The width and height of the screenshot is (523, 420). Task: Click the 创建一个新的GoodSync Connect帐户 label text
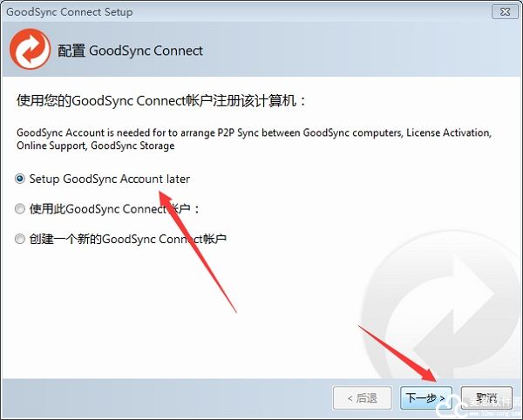pyautogui.click(x=128, y=239)
